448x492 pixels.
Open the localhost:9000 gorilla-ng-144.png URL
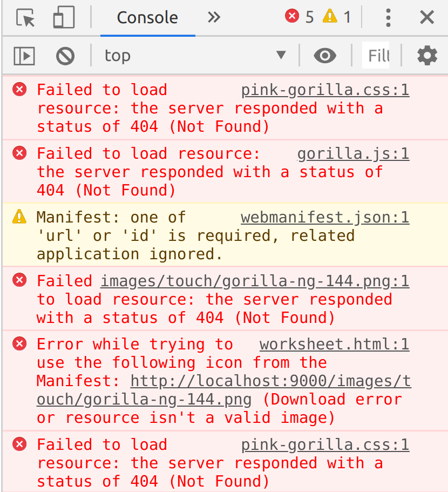pos(224,390)
